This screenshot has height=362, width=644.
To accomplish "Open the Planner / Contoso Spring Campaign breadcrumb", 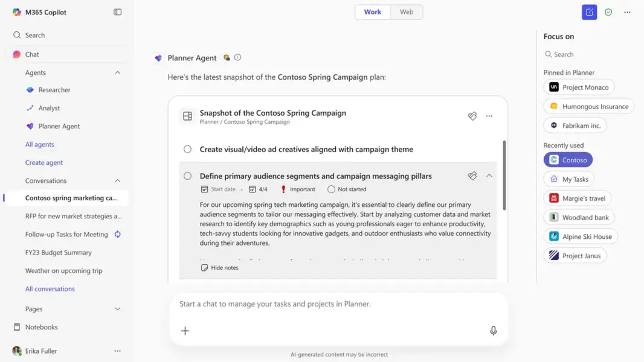I will (x=245, y=122).
